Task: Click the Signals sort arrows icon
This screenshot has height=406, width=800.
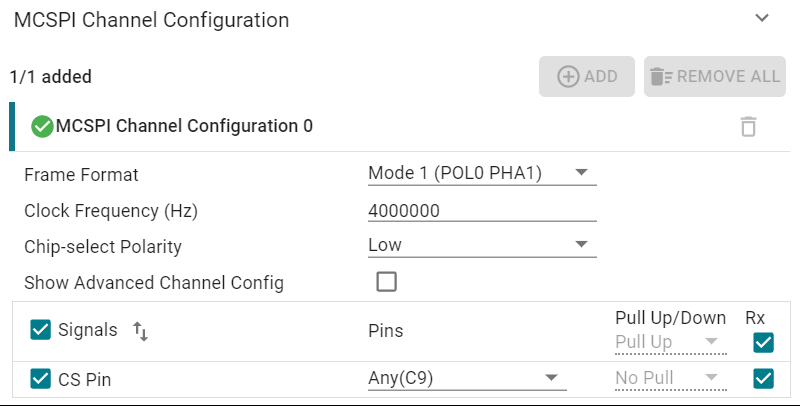Action: (140, 331)
